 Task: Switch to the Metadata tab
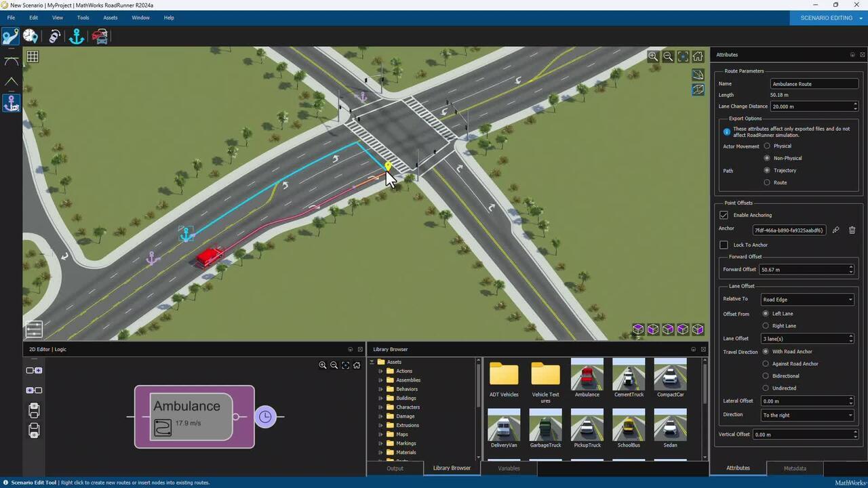[795, 468]
